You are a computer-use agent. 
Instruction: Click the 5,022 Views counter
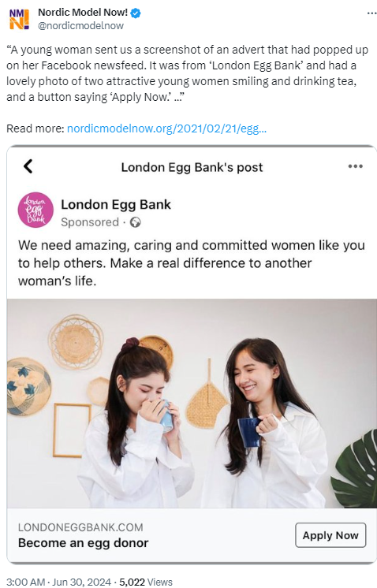[146, 582]
